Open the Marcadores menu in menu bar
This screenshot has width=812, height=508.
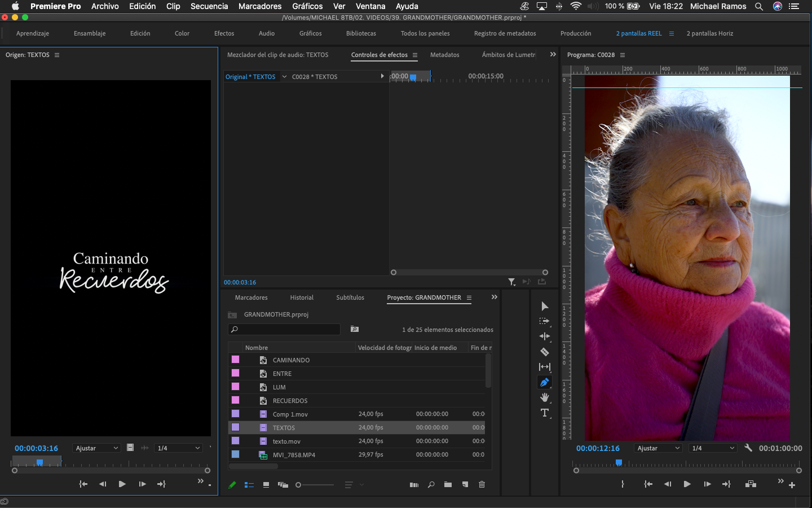[x=260, y=6]
